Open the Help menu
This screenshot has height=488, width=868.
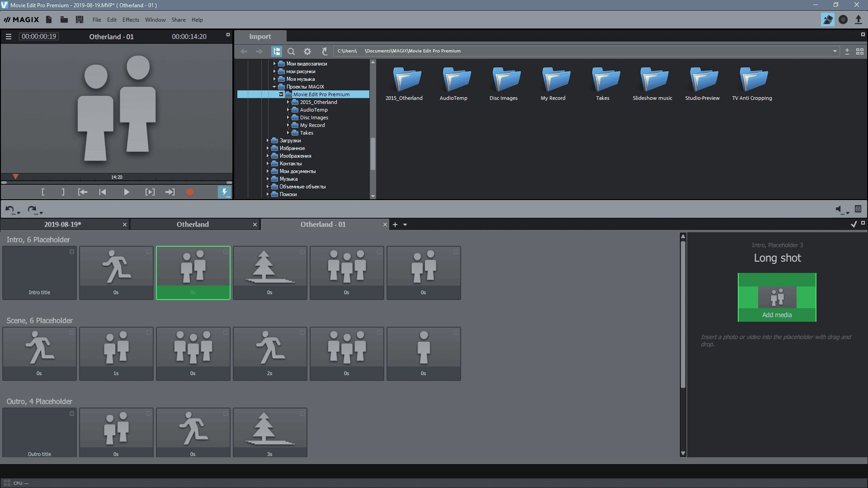[x=197, y=20]
